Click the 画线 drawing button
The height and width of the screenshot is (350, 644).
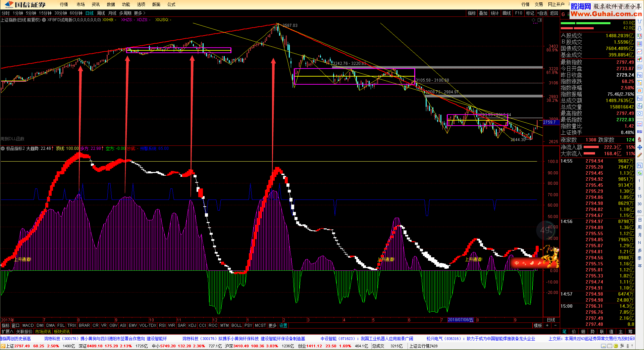(x=506, y=13)
